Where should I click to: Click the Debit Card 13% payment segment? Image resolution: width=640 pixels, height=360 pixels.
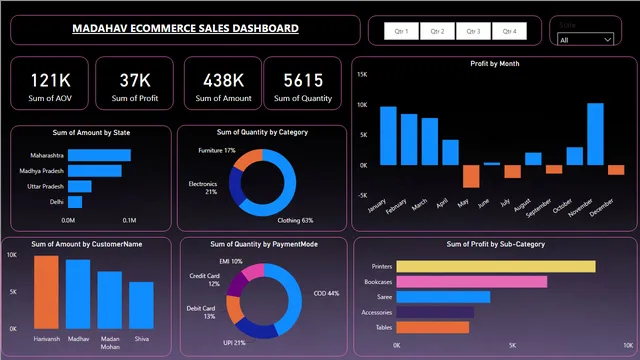coord(233,309)
